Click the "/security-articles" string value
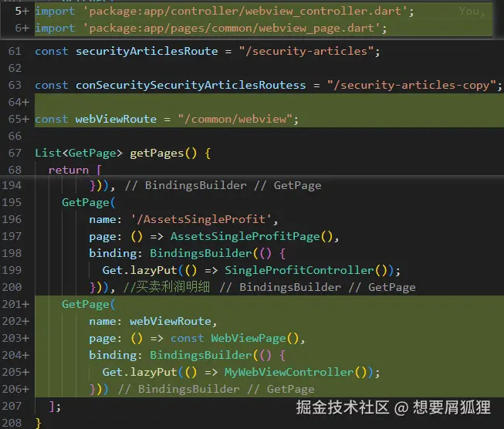Screen dimensions: 504x429 pos(306,51)
